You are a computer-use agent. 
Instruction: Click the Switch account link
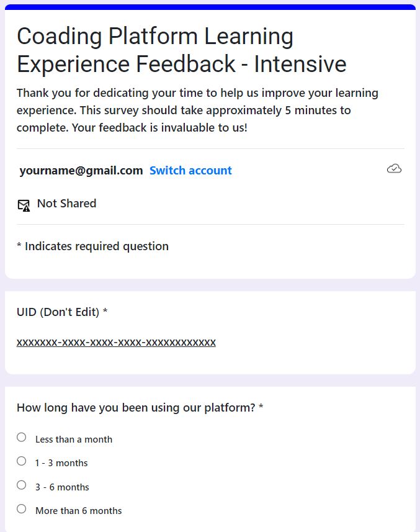click(x=190, y=171)
